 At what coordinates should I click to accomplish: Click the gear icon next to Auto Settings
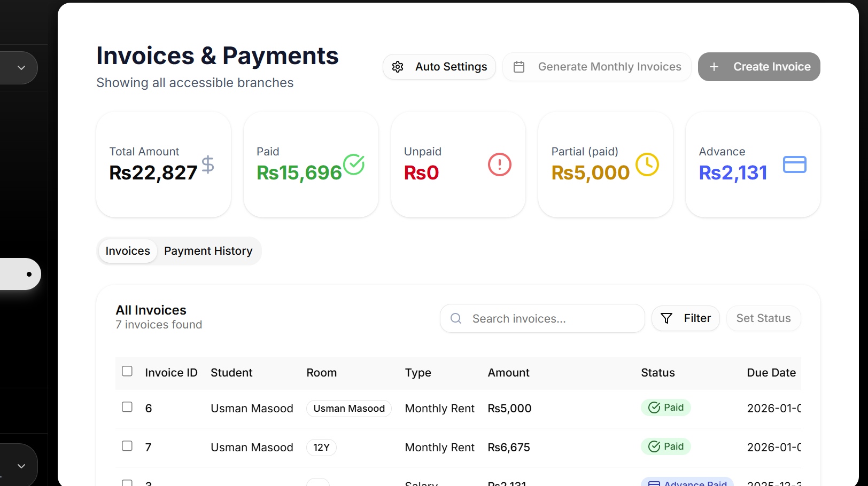tap(398, 66)
